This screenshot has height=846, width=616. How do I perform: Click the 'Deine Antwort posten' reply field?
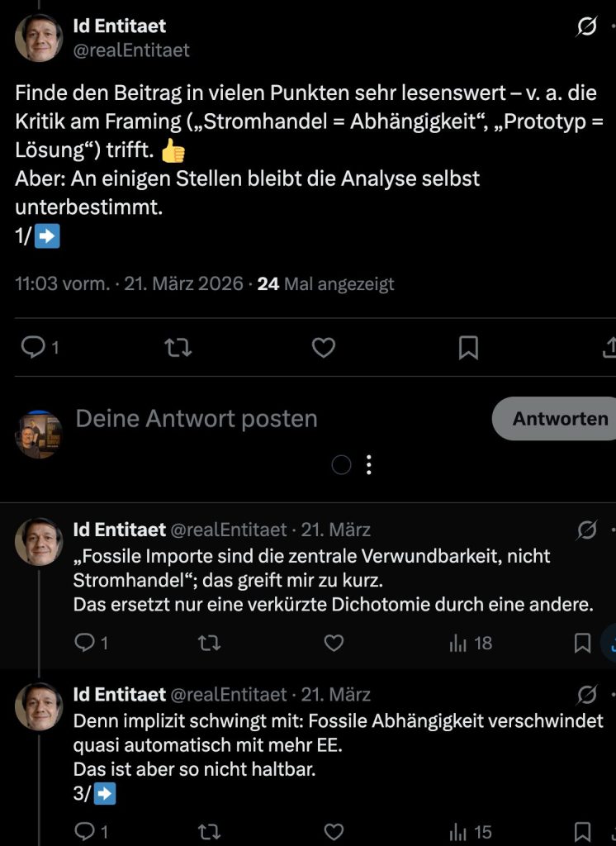(x=197, y=419)
